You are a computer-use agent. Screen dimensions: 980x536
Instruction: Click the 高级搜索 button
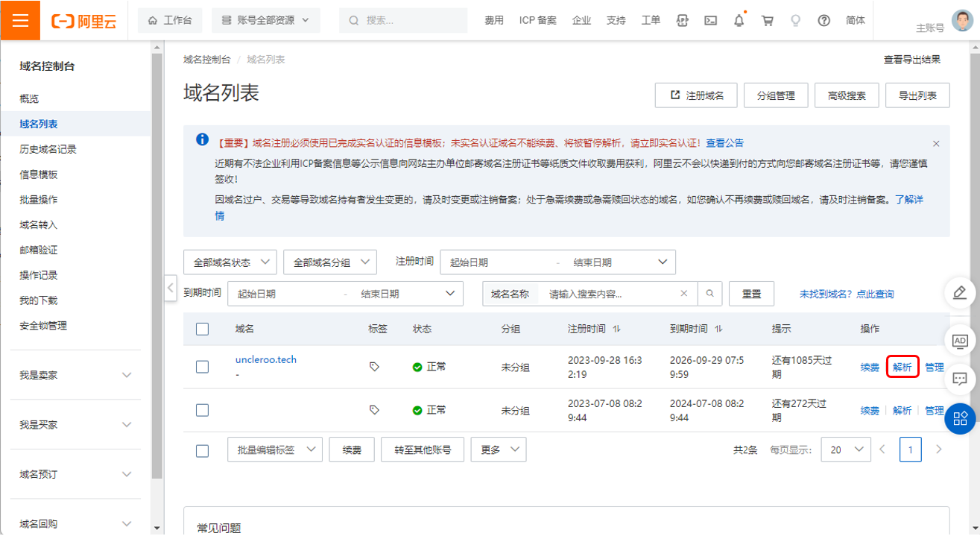point(847,95)
